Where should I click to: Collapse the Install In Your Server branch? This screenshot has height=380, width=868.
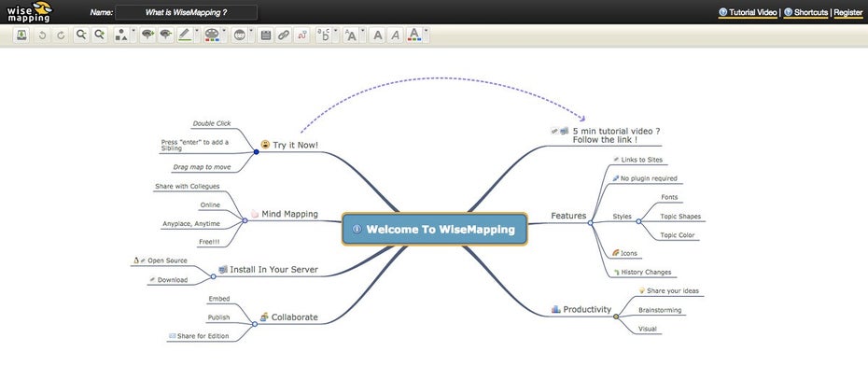[x=213, y=276]
